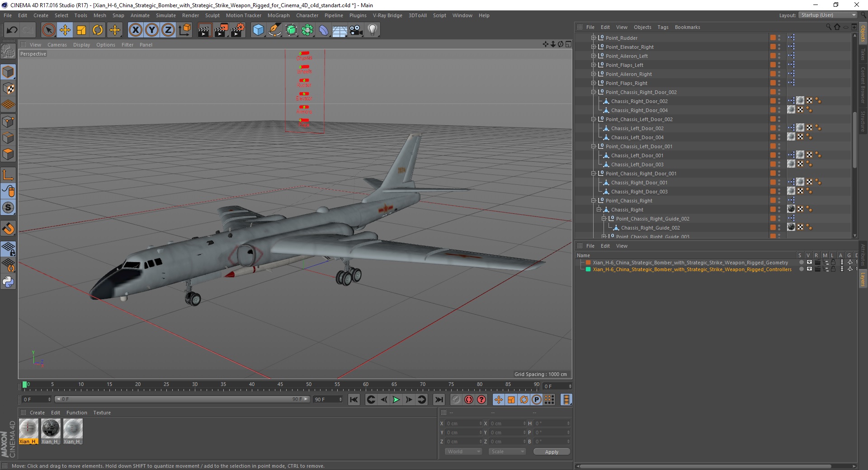Screen dimensions: 868x470
Task: Select first Xian_H material thumbnail
Action: click(28, 428)
